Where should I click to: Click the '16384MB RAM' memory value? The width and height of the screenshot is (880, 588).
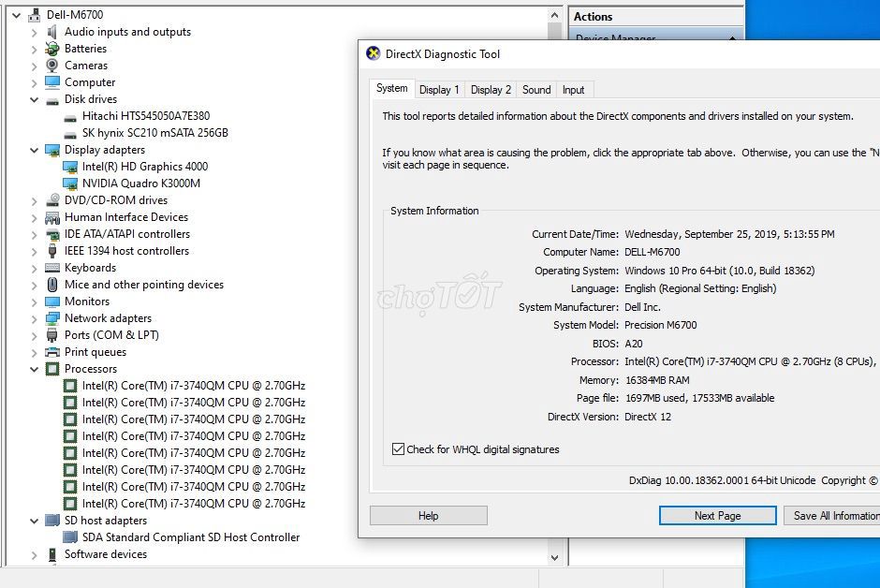pyautogui.click(x=657, y=380)
